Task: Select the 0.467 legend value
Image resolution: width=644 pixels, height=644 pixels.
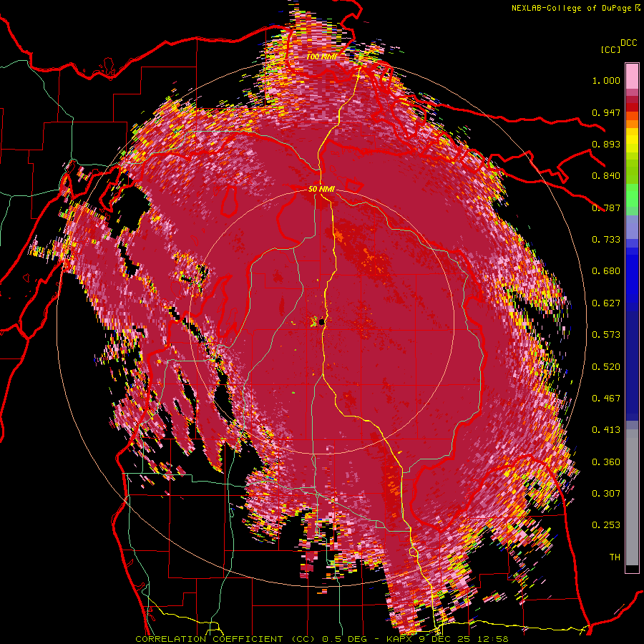Action: [x=606, y=399]
